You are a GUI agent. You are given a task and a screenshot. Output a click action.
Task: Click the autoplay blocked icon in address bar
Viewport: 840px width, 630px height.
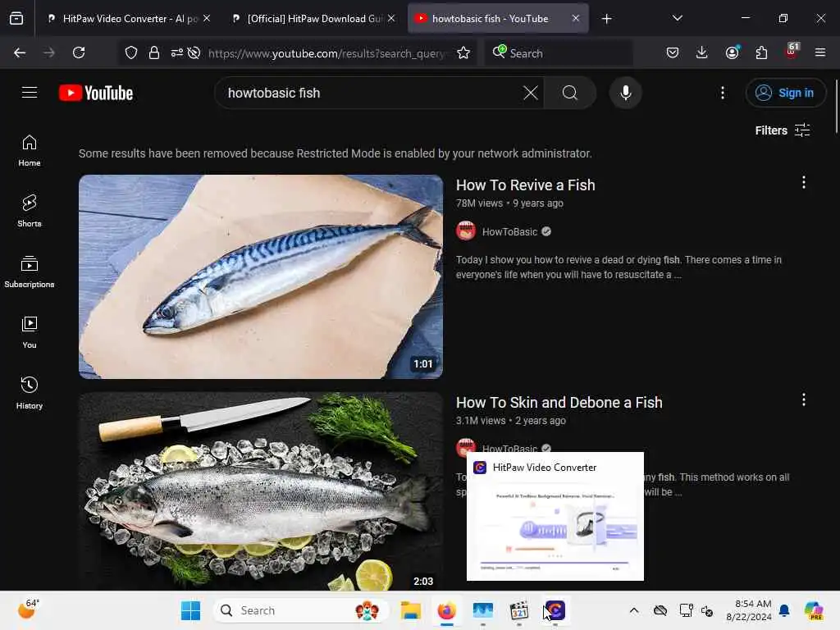[194, 52]
